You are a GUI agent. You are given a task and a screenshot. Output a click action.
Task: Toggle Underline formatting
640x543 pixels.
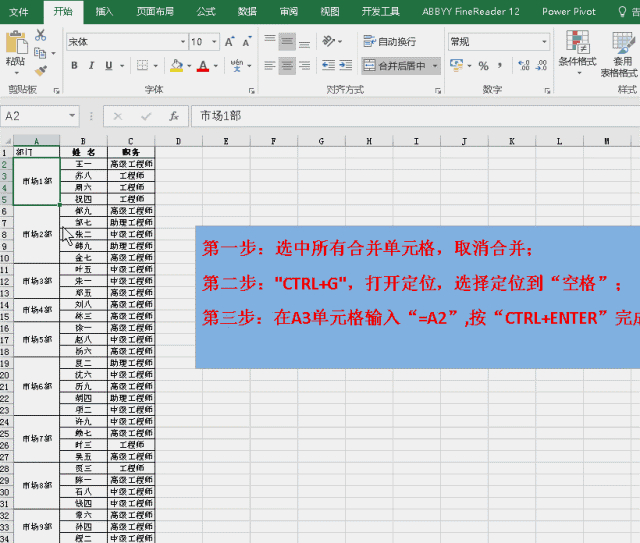(x=109, y=65)
